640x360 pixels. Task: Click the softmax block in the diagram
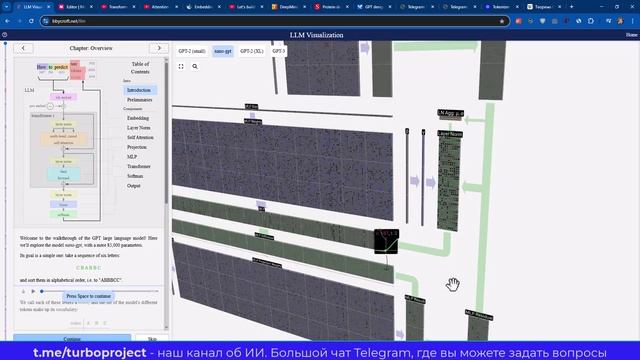point(63,214)
